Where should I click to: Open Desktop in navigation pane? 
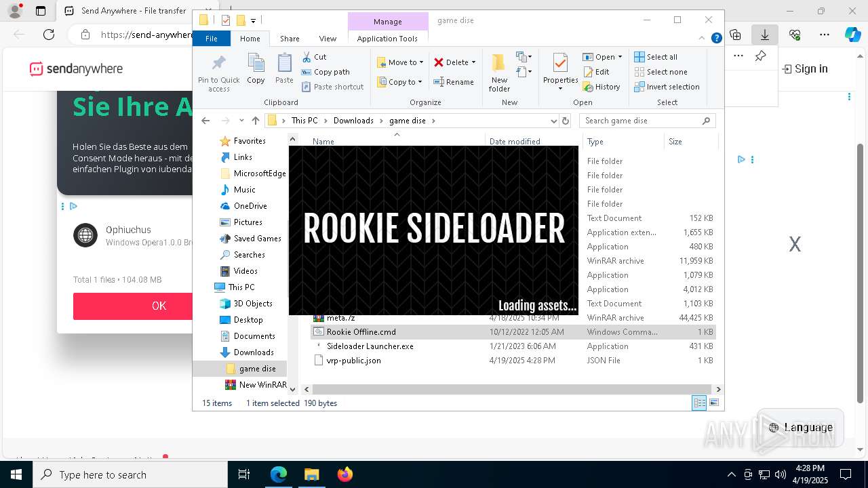[x=248, y=320]
